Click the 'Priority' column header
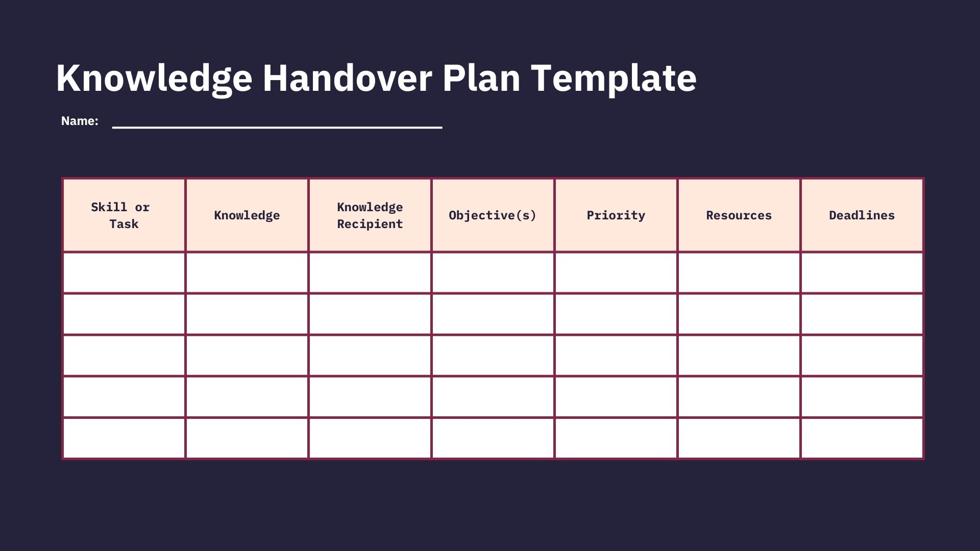This screenshot has width=980, height=551. [615, 215]
